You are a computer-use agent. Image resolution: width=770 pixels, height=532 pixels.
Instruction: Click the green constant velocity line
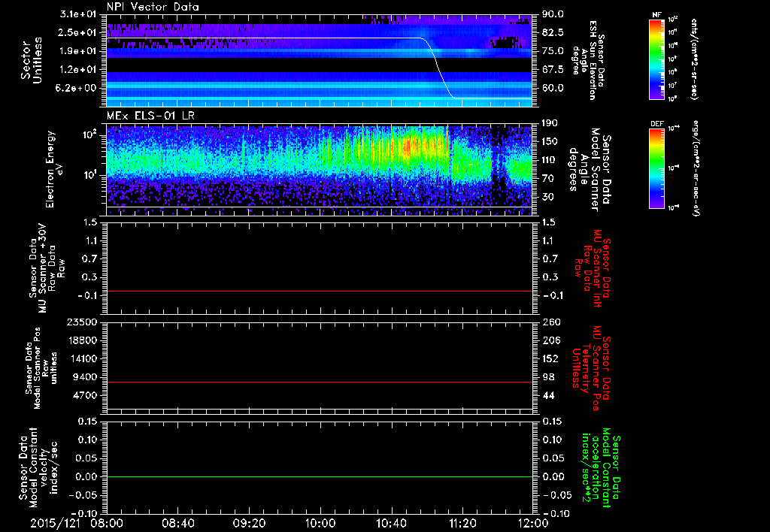click(320, 477)
